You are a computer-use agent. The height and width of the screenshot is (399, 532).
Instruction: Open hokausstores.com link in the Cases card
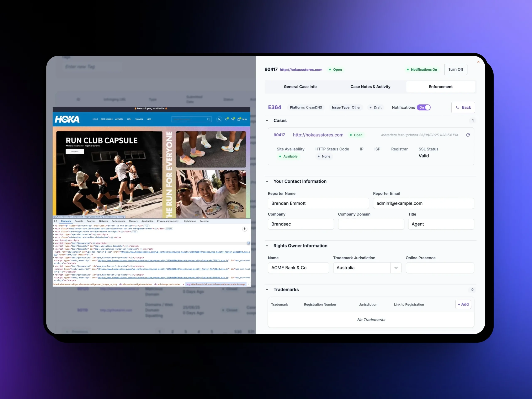click(x=318, y=135)
